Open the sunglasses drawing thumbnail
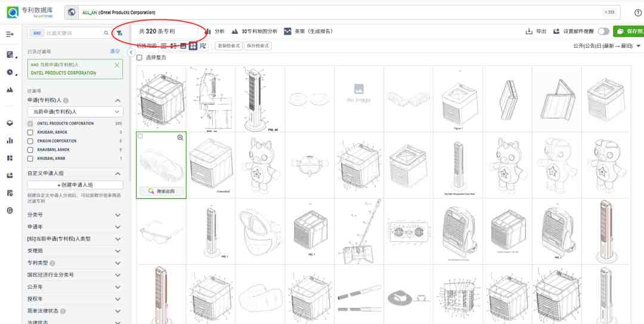The width and height of the screenshot is (644, 324). pos(161,232)
